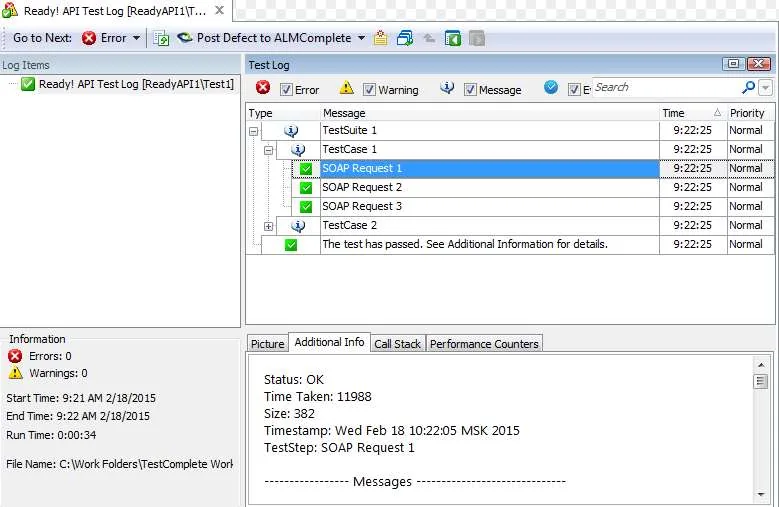779x507 pixels.
Task: Click into the Test Log Search field
Action: 666,87
